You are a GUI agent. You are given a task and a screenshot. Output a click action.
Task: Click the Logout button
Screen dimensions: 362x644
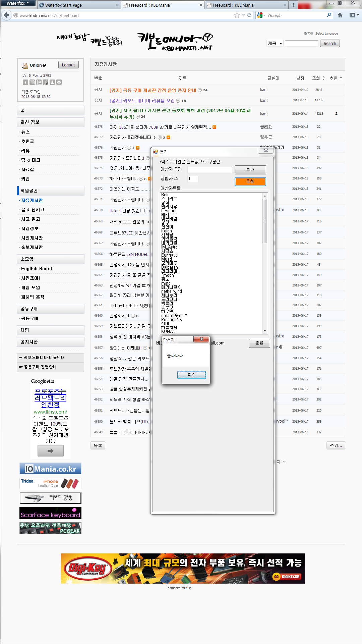point(68,65)
